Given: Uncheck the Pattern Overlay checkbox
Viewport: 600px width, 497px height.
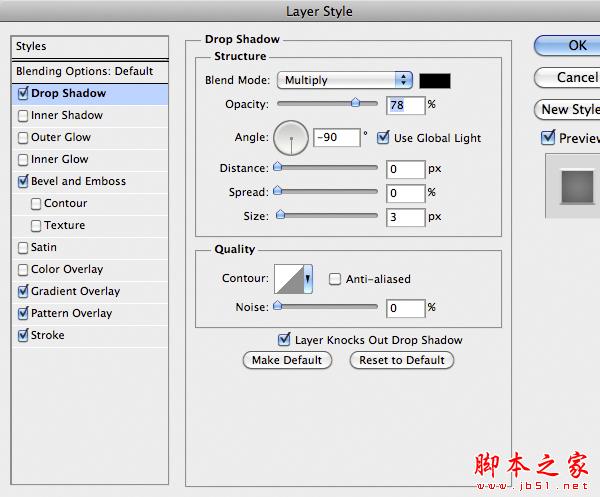Looking at the screenshot, I should (x=23, y=313).
